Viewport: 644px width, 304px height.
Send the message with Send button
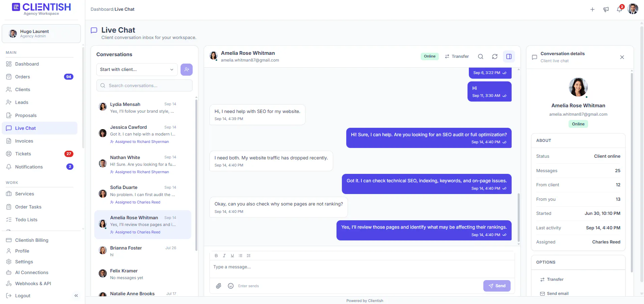(497, 286)
